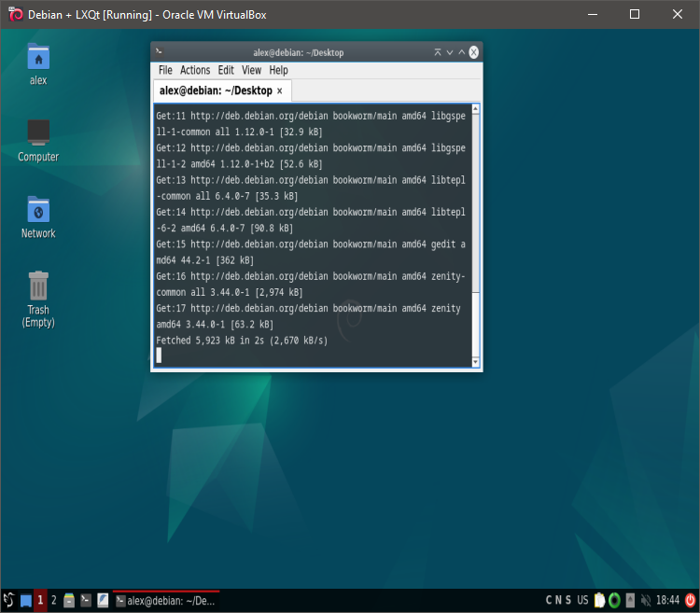Select the Trash (Empty) desktop icon
Image resolution: width=700 pixels, height=613 pixels.
pyautogui.click(x=38, y=300)
